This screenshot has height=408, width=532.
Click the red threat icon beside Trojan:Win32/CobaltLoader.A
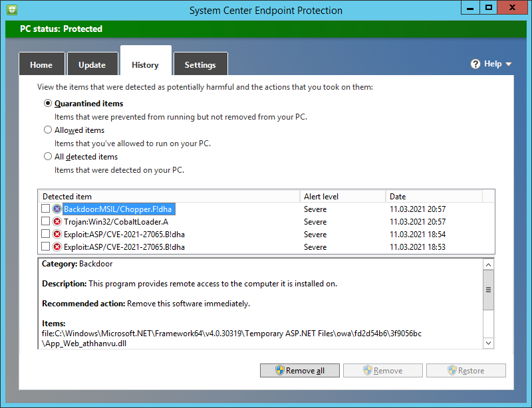point(57,222)
